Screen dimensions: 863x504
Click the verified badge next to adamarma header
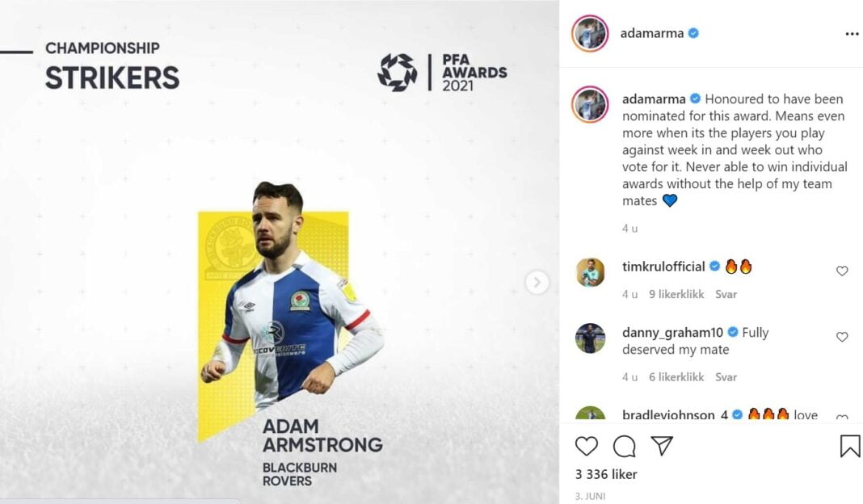point(693,33)
